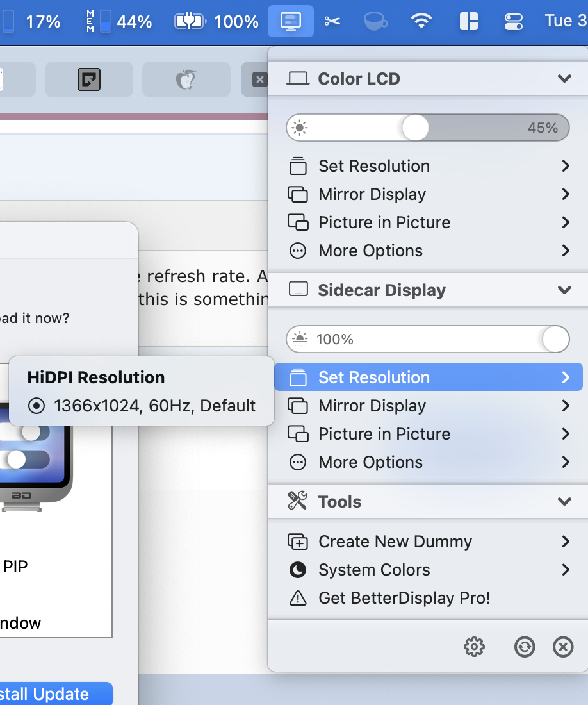
Task: Click the pointer arrow toolbar icon
Action: coord(89,79)
